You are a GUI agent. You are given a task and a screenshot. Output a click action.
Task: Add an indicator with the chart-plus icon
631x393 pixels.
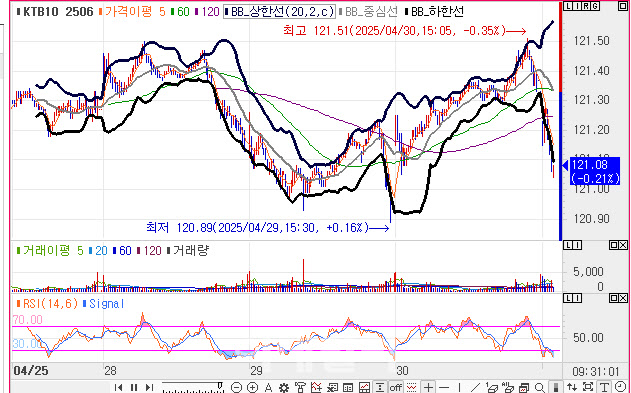pos(316,387)
